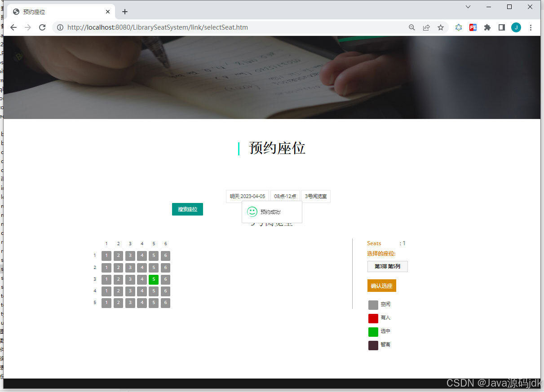
Task: Go back to the previous page
Action: (13, 27)
